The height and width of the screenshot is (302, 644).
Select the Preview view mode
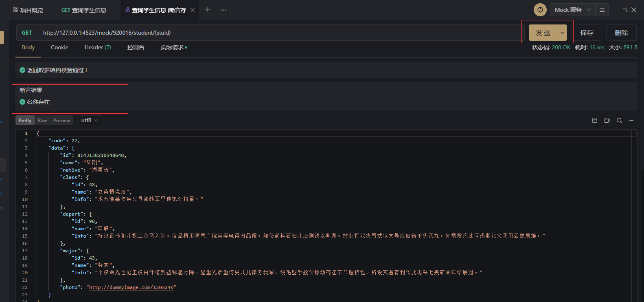coord(61,120)
